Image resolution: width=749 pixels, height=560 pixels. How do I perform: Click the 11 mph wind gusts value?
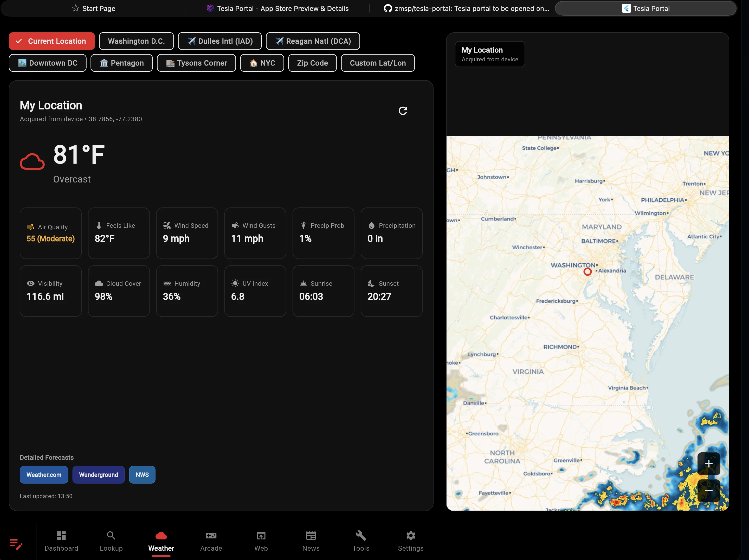tap(247, 239)
